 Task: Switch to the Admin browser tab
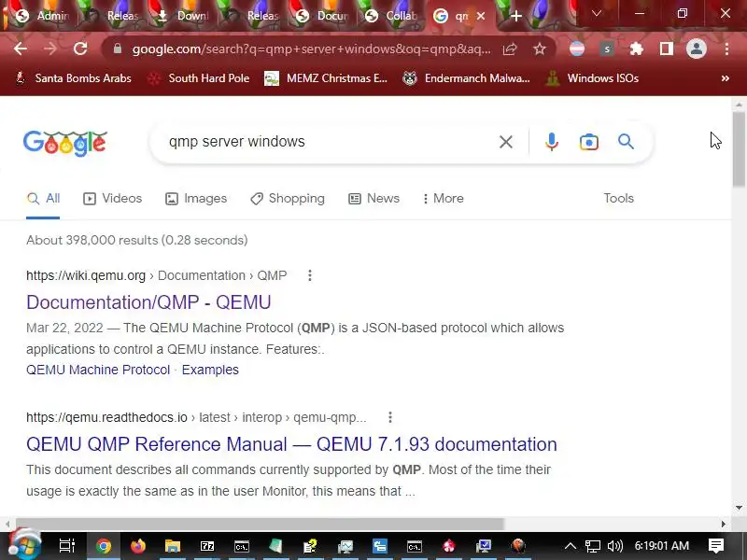click(43, 16)
